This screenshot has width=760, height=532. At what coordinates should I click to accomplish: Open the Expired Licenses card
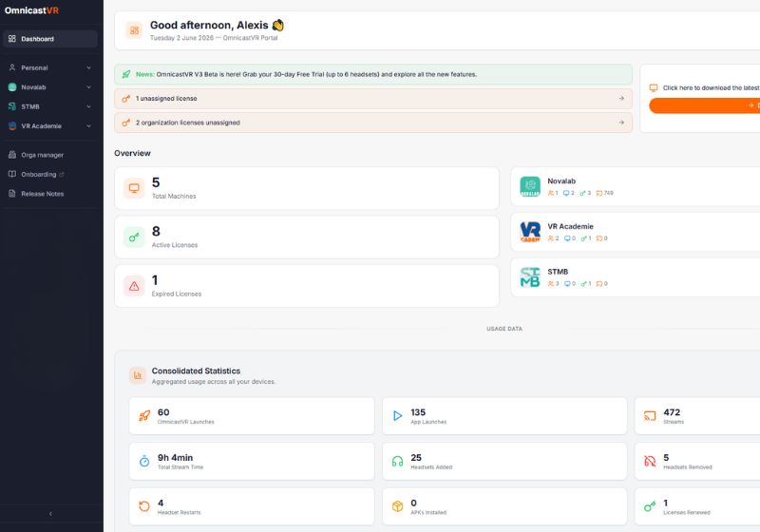pyautogui.click(x=307, y=286)
